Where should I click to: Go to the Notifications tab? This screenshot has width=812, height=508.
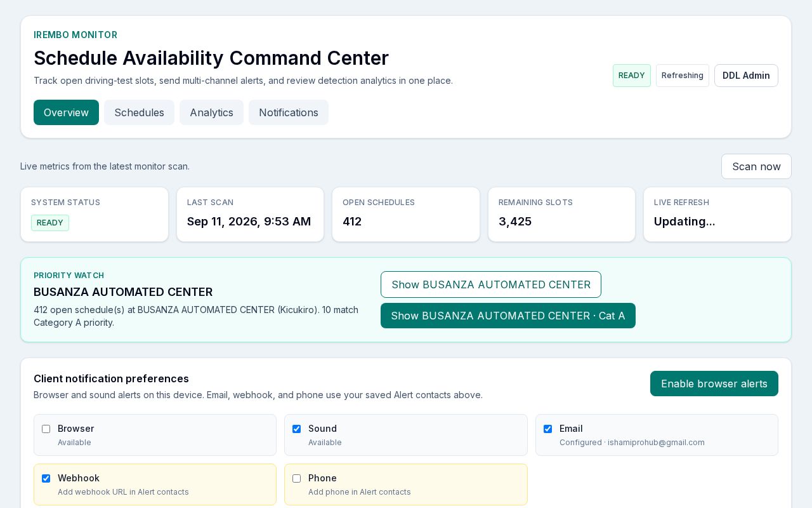click(289, 112)
